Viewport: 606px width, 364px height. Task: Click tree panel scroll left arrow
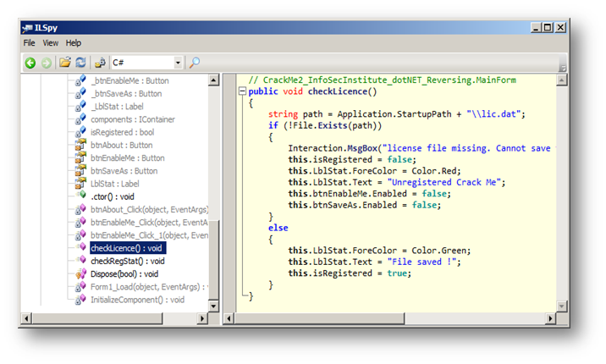26,318
